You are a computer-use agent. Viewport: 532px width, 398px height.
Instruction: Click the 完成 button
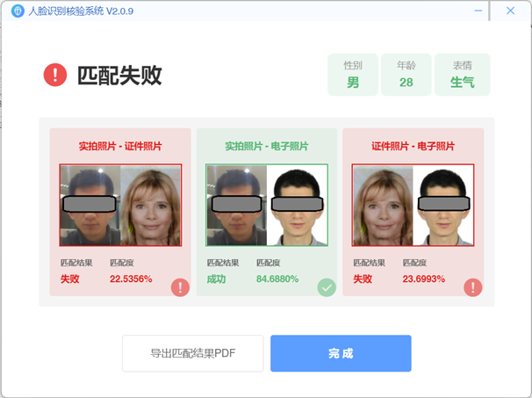(341, 353)
